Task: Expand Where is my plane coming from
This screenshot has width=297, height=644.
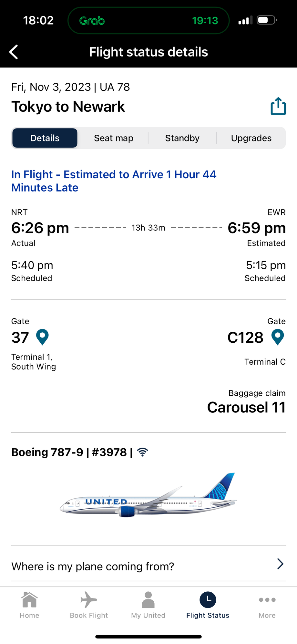Action: [148, 566]
